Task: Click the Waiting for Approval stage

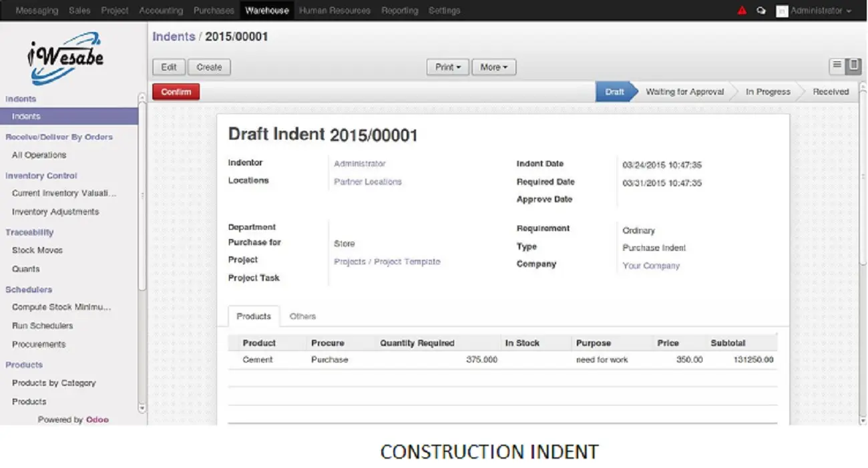Action: (684, 92)
